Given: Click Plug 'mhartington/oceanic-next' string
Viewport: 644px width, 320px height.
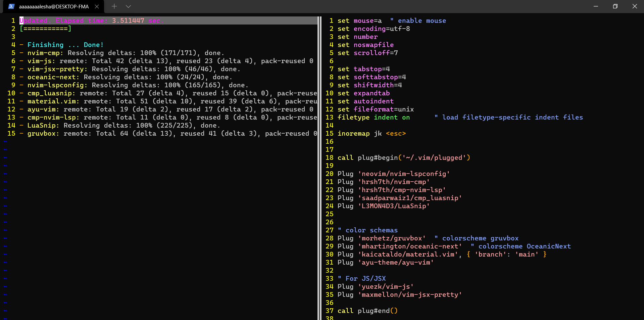Looking at the screenshot, I should pos(410,246).
